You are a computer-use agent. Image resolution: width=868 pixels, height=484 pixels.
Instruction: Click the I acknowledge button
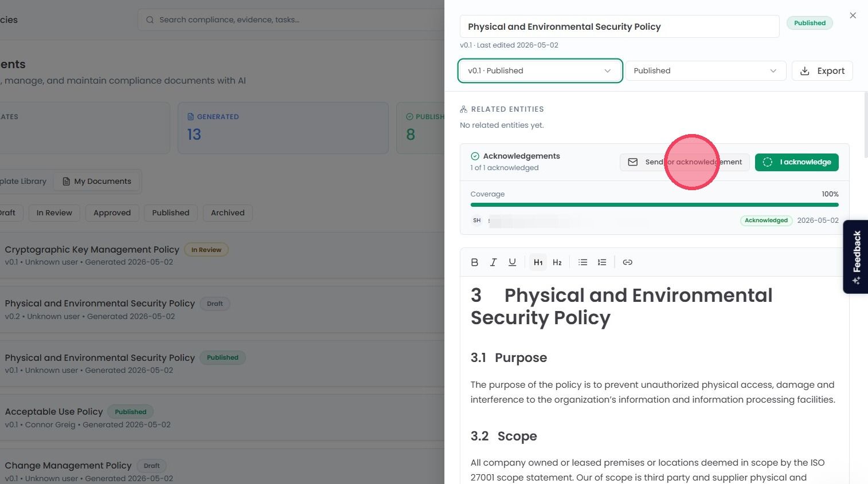tap(797, 162)
